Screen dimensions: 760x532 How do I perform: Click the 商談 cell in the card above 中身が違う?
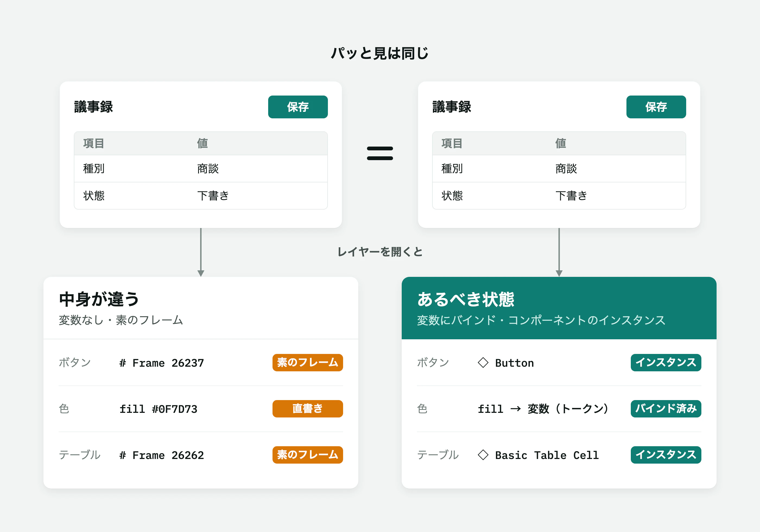pos(208,169)
